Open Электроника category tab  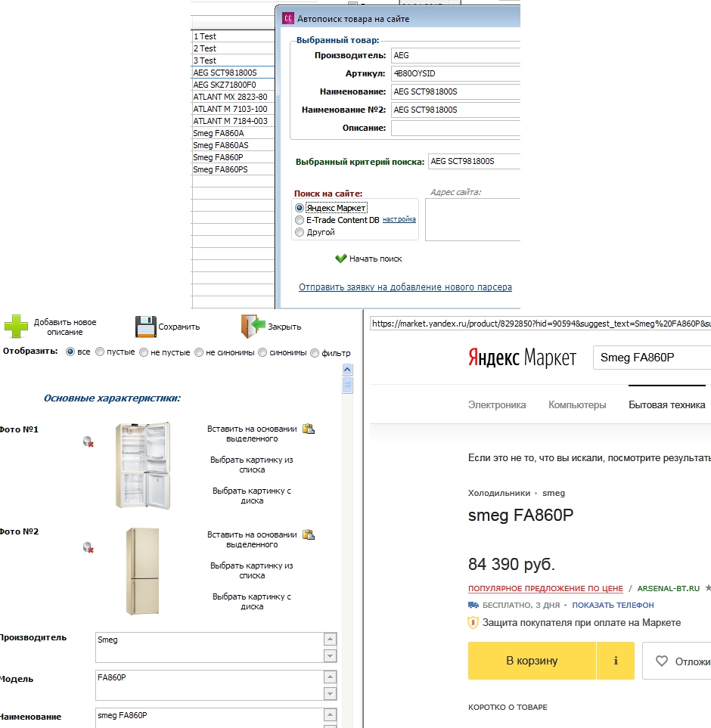pos(497,405)
